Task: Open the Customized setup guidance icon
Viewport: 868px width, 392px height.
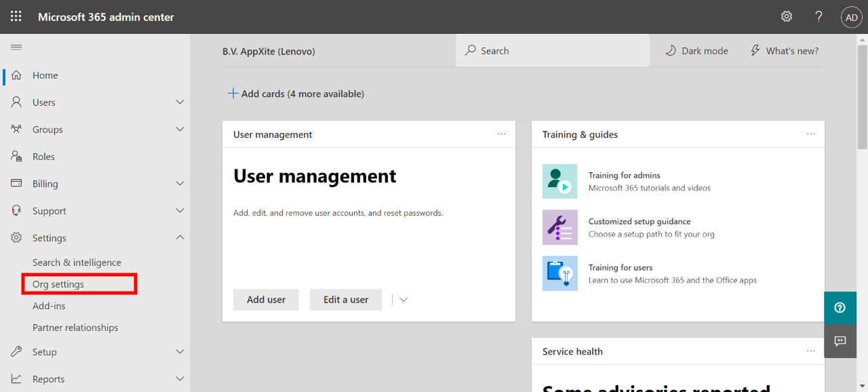Action: 560,227
